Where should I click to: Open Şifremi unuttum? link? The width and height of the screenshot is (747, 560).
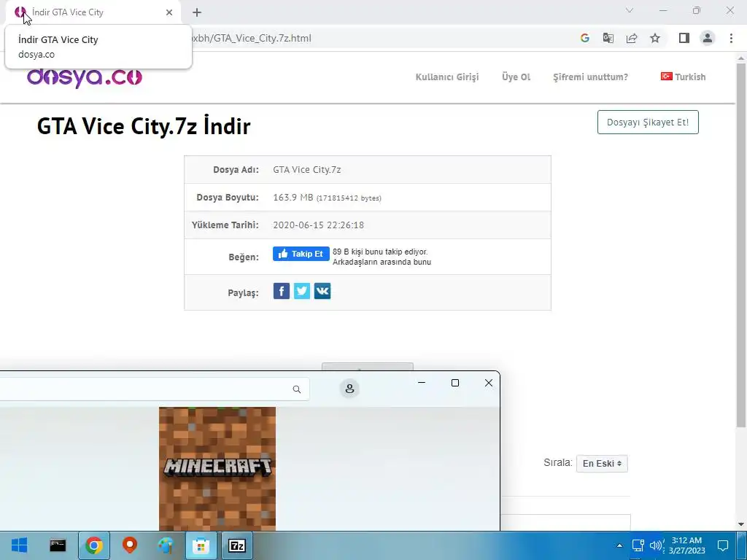pyautogui.click(x=590, y=77)
